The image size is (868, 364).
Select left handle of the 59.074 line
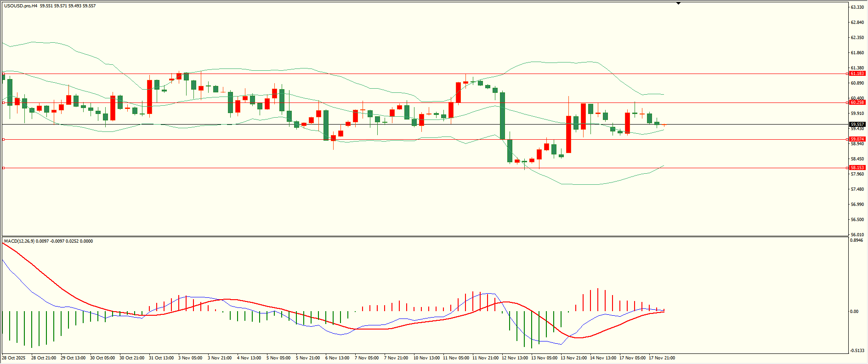click(x=4, y=139)
